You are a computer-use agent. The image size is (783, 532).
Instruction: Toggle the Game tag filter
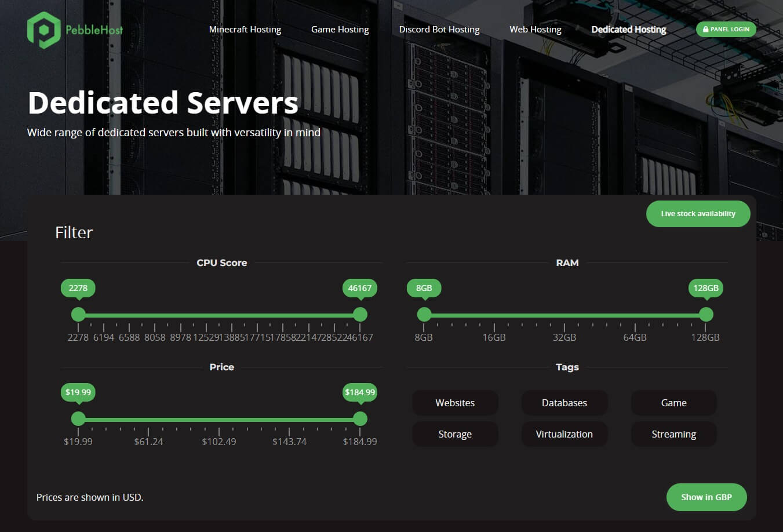tap(673, 403)
